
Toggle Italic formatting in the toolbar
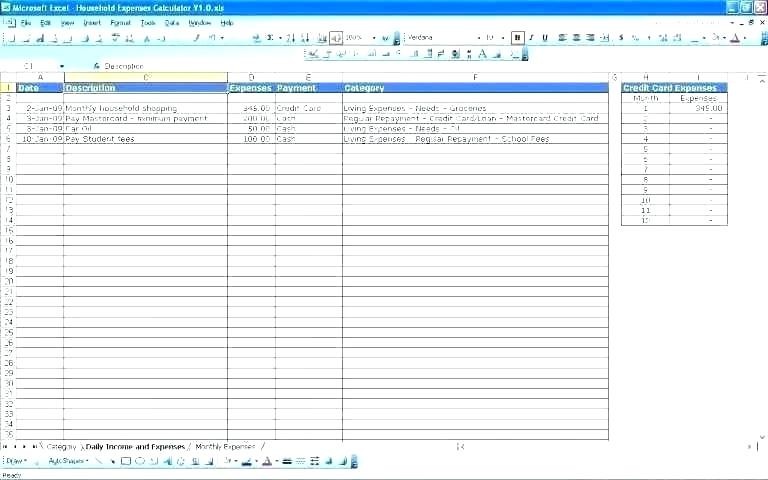click(x=531, y=38)
